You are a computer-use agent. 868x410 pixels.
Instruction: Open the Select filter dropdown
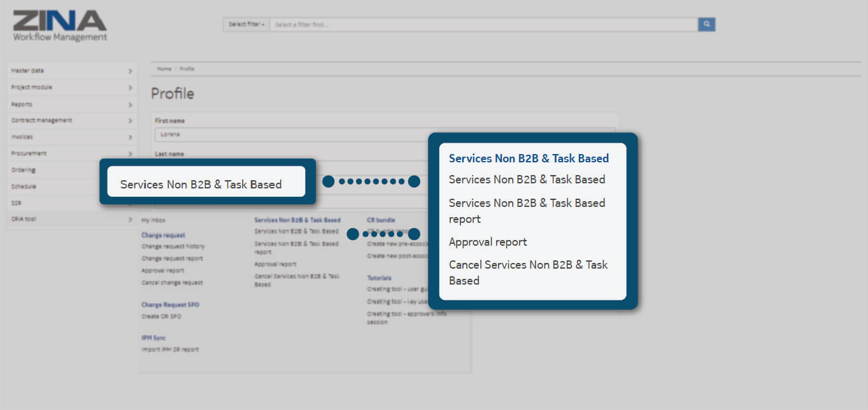246,24
